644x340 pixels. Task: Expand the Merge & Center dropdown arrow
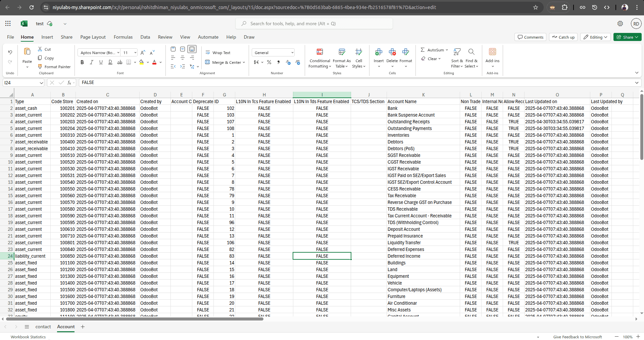(x=244, y=62)
